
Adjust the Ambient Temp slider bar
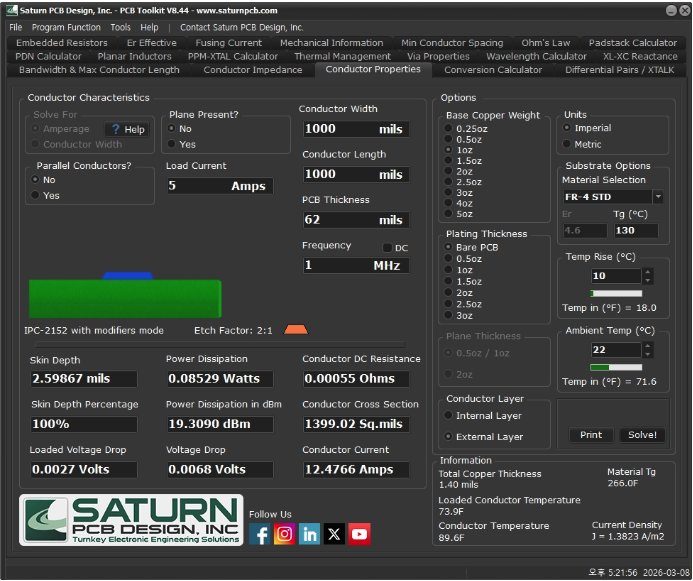click(616, 367)
